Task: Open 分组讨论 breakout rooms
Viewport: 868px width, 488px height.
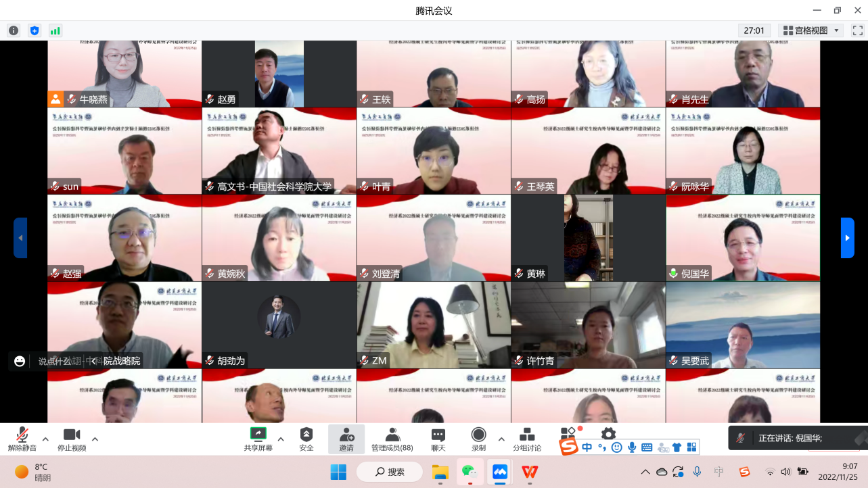Action: [526, 439]
